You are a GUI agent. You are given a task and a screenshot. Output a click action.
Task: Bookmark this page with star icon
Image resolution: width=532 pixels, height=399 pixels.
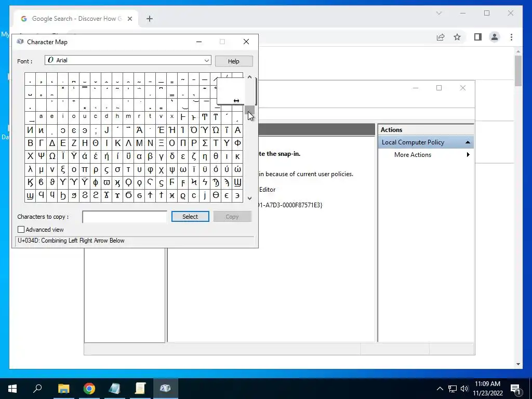click(x=457, y=37)
